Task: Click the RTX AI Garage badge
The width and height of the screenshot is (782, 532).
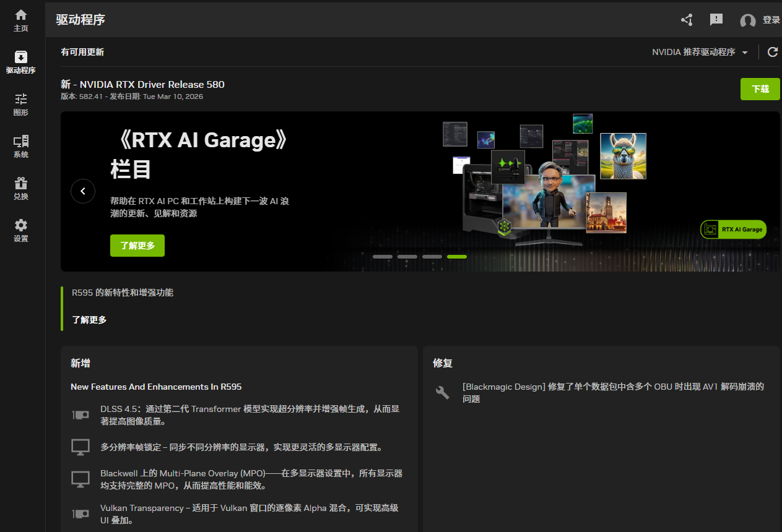Action: pos(733,229)
